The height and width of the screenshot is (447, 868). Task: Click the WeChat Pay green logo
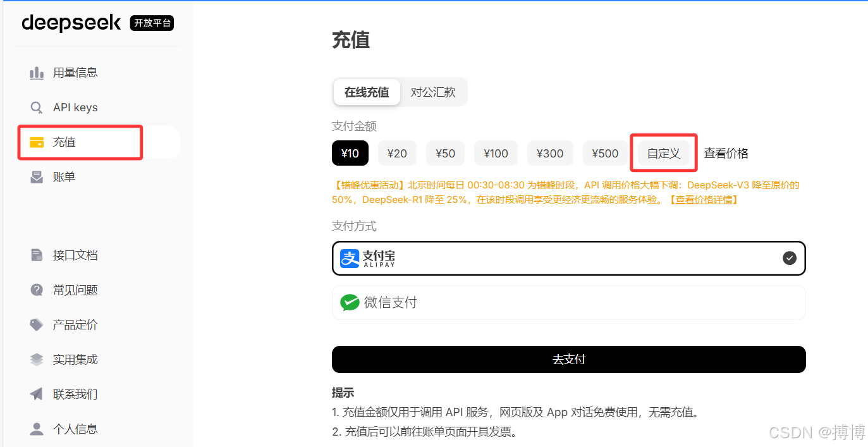tap(350, 303)
